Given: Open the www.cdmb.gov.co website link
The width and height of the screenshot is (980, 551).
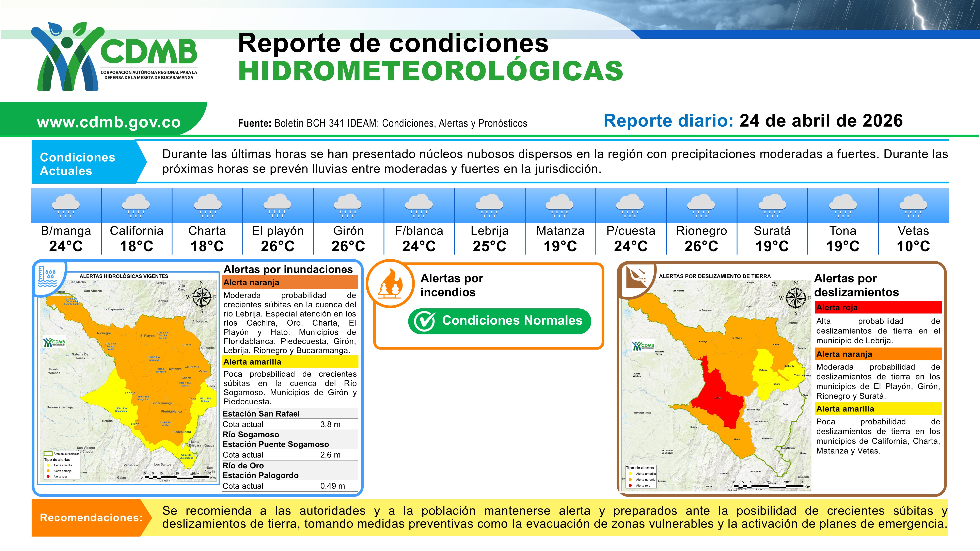Looking at the screenshot, I should (x=108, y=122).
